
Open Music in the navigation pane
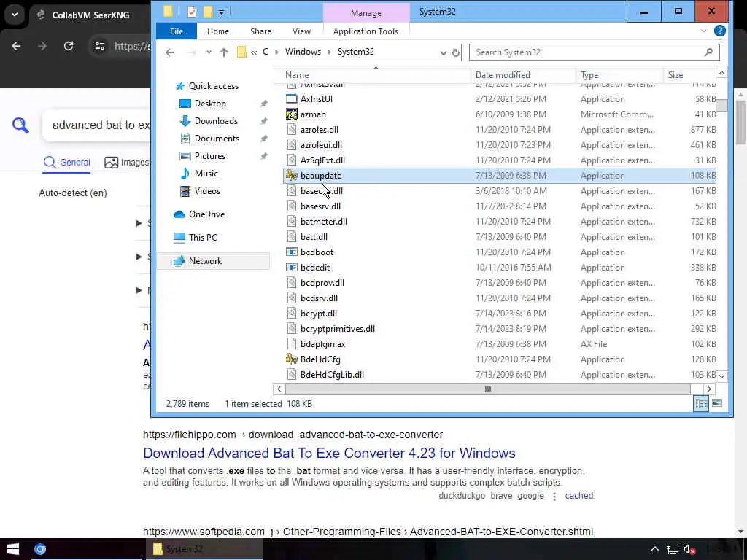[x=206, y=174]
